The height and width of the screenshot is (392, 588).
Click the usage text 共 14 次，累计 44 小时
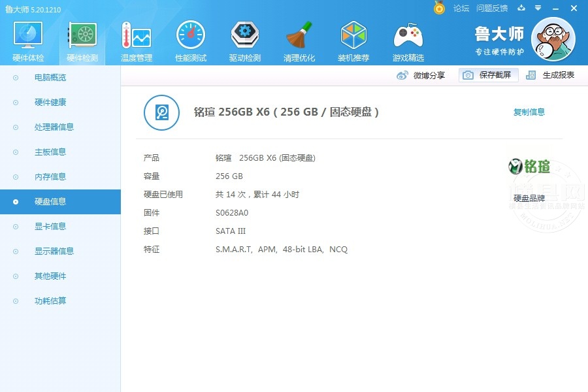[257, 195]
